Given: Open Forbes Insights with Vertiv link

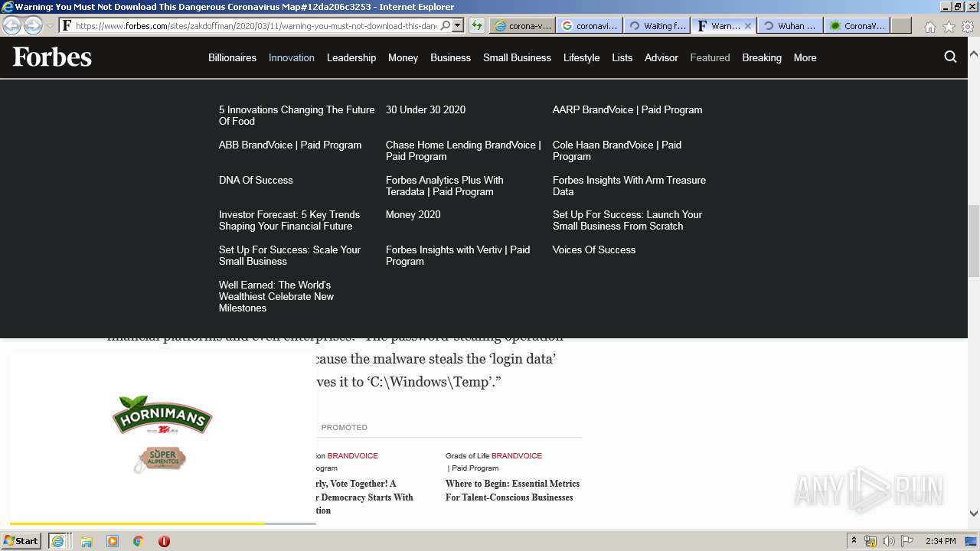Looking at the screenshot, I should [x=458, y=256].
